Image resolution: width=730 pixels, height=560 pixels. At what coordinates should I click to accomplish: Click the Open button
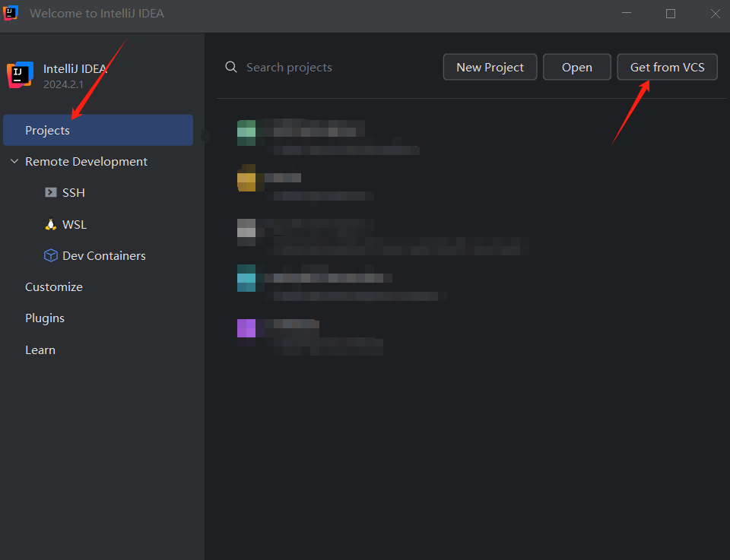[576, 68]
